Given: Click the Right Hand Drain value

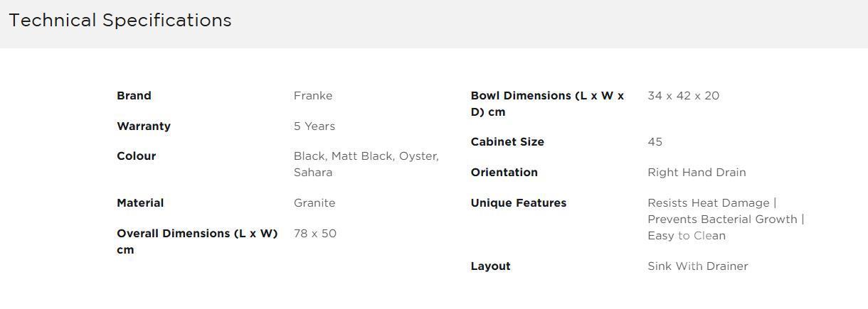Looking at the screenshot, I should pos(697,173).
